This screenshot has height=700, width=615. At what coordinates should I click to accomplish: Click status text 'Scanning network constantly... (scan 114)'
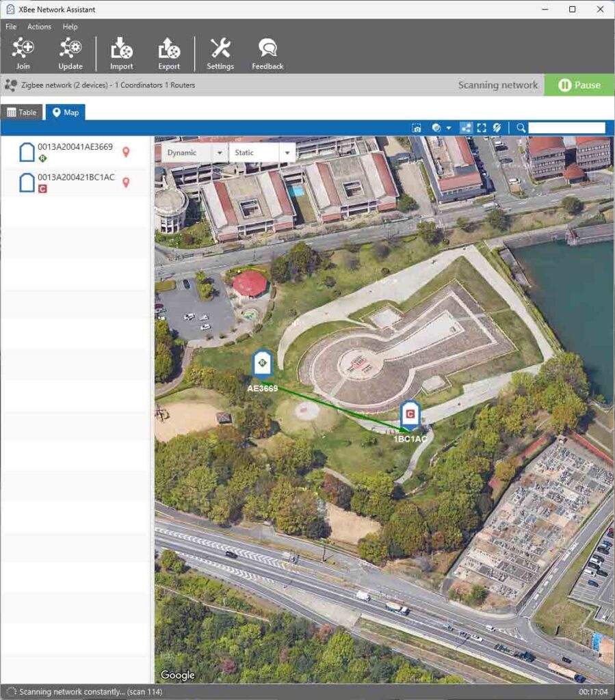click(91, 692)
